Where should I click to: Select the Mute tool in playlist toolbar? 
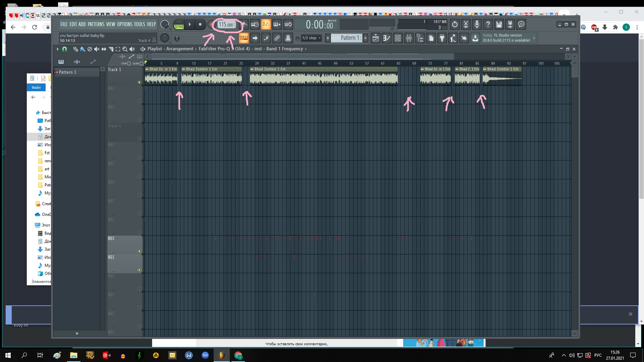[97, 49]
